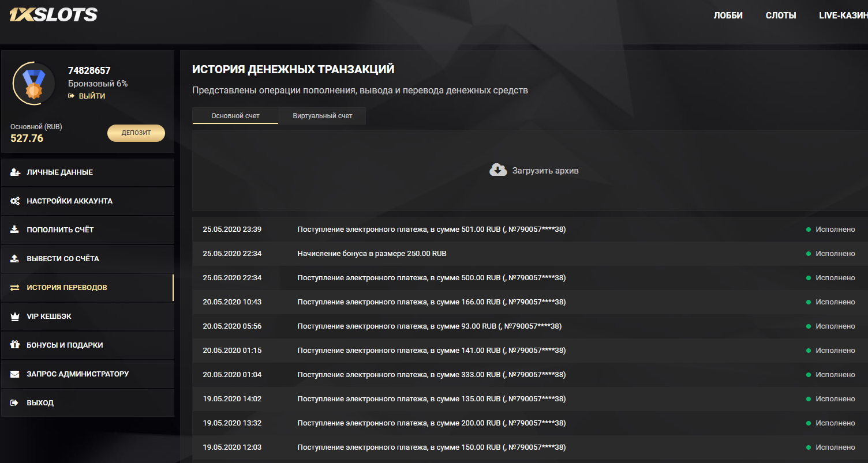Click the 141.00 RUB payment transaction text
This screenshot has height=463, width=868.
click(x=432, y=351)
